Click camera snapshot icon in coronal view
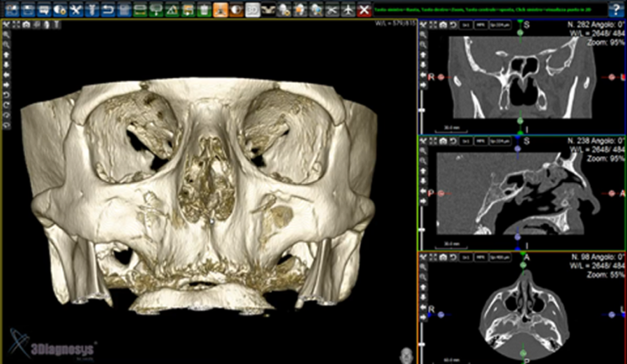Screen dimensions: 627x364 pos(443,25)
